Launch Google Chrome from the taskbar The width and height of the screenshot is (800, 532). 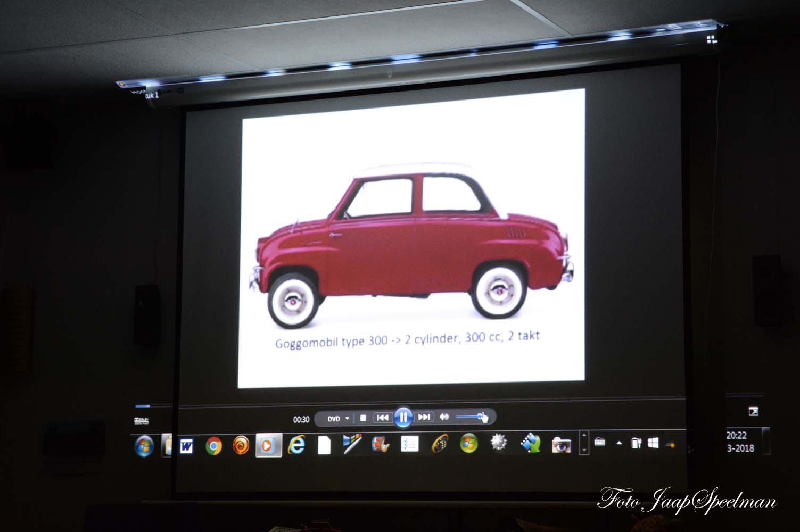[213, 446]
